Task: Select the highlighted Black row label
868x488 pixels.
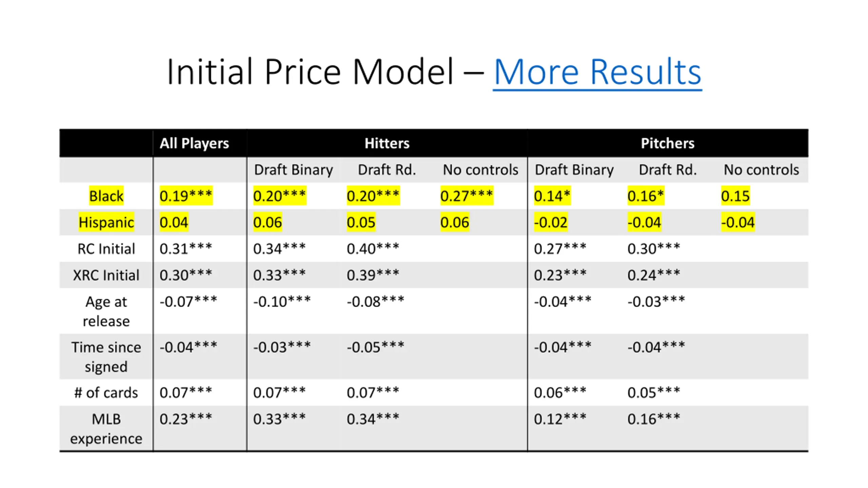Action: click(106, 196)
